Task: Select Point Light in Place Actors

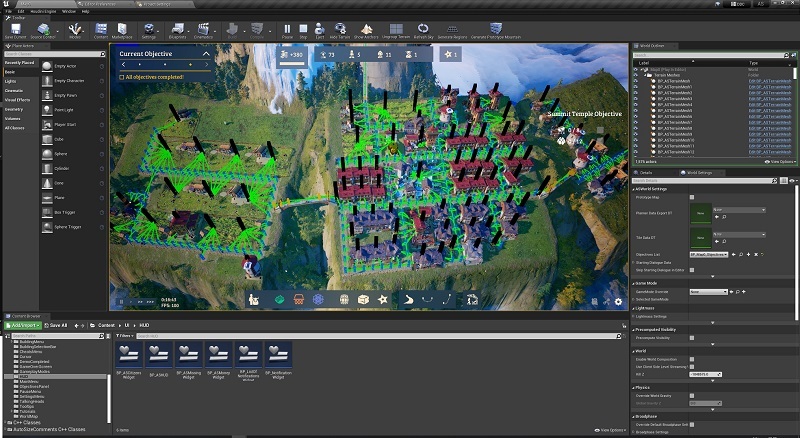Action: tap(73, 110)
